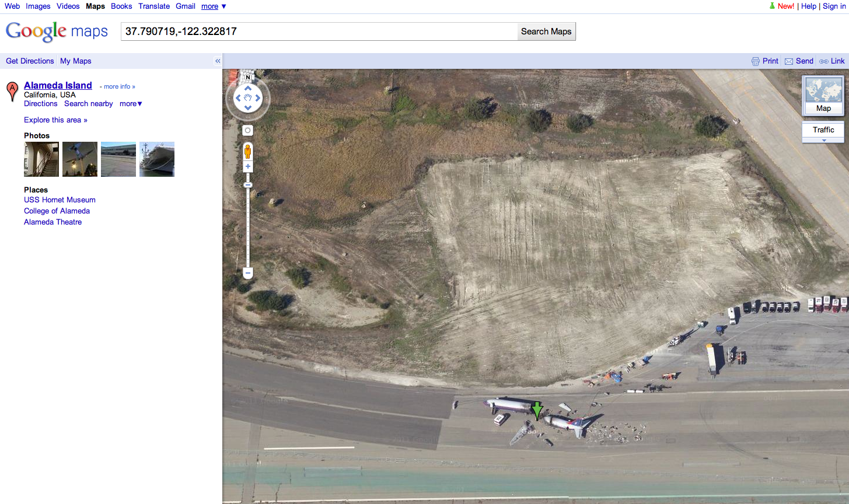The width and height of the screenshot is (849, 504).
Task: Click the Search Maps button
Action: pos(546,32)
